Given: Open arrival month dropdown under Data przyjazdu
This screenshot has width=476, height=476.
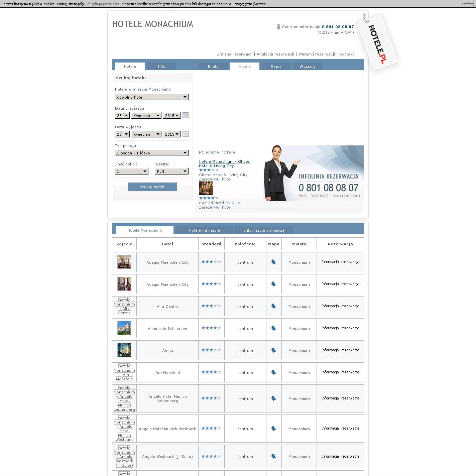Looking at the screenshot, I should [x=146, y=115].
